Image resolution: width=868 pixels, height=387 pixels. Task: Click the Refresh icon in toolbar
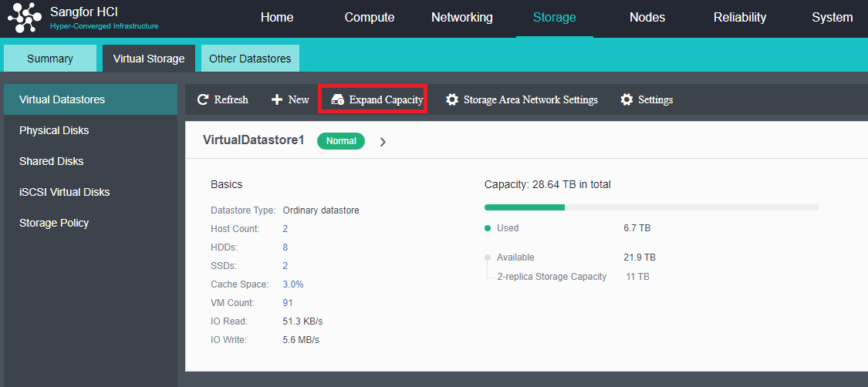point(204,99)
